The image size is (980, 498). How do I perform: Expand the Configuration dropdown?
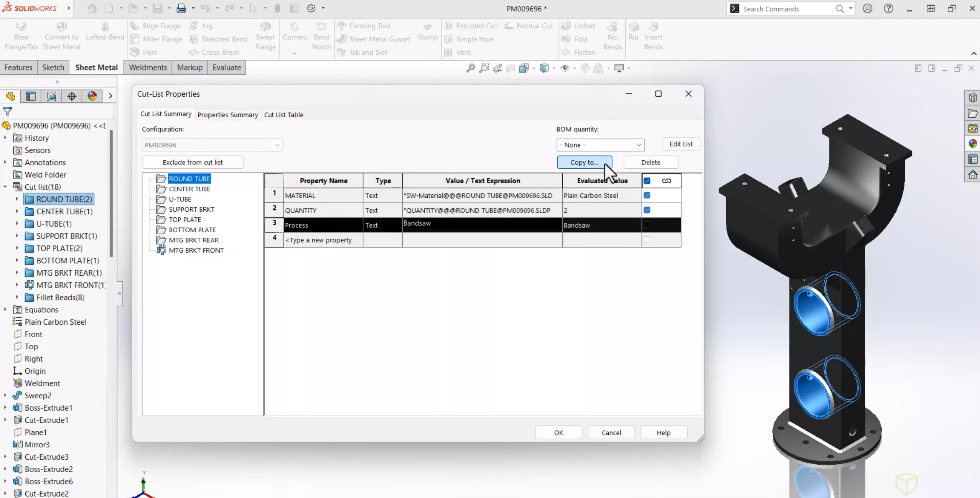277,145
